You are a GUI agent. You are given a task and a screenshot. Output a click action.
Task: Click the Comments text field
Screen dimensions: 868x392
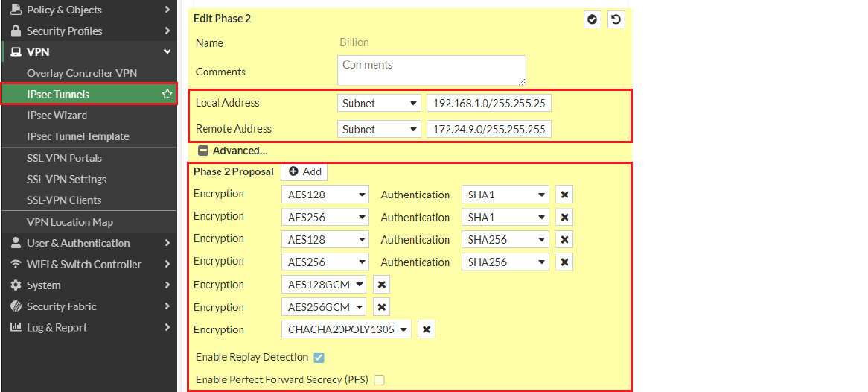pos(431,71)
